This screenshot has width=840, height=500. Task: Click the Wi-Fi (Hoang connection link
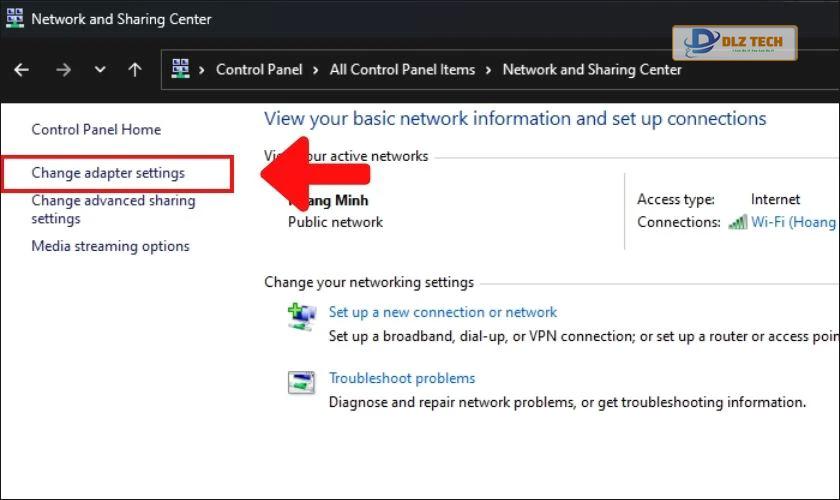click(793, 222)
